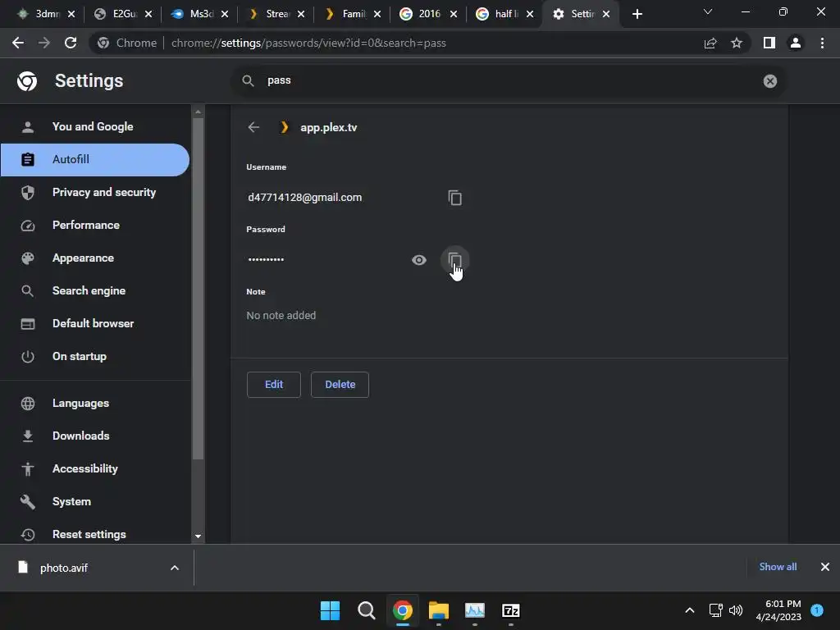Click the Chrome logo beside Settings title
The height and width of the screenshot is (630, 840).
[x=27, y=81]
